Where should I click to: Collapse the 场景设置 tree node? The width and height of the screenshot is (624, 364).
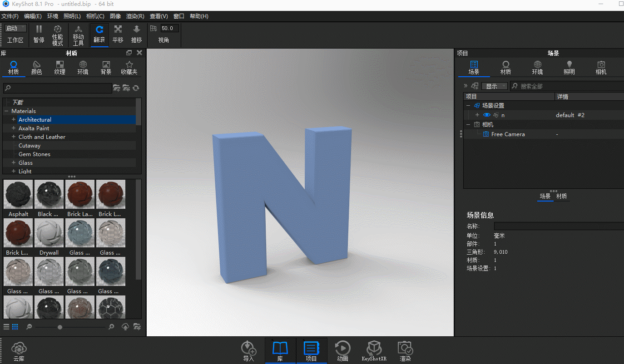point(468,105)
